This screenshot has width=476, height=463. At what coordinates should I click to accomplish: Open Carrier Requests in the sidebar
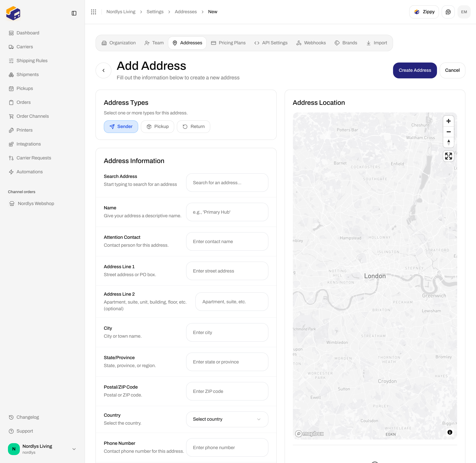click(42, 158)
